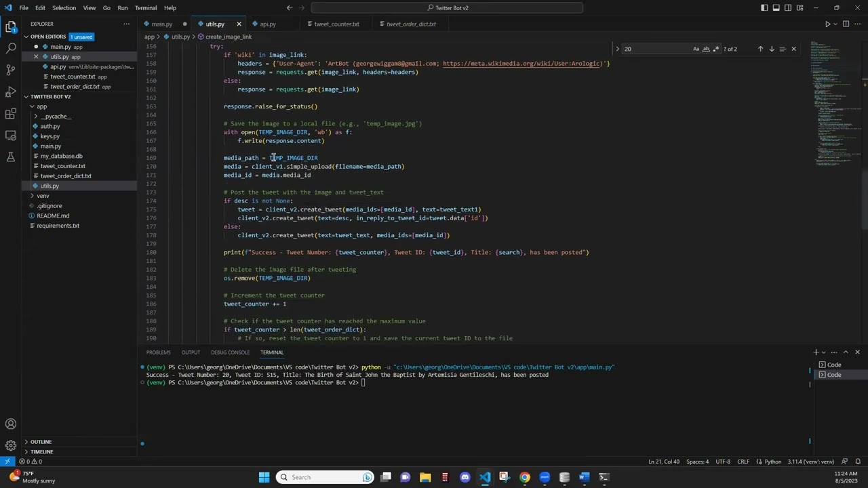Maximize the terminal panel size
This screenshot has height=488, width=868.
[x=846, y=352]
